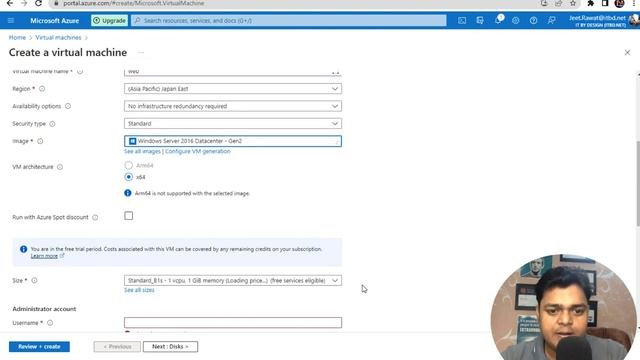Enable the Run with Azure Spot discount checkbox
640x360 pixels.
tap(129, 216)
